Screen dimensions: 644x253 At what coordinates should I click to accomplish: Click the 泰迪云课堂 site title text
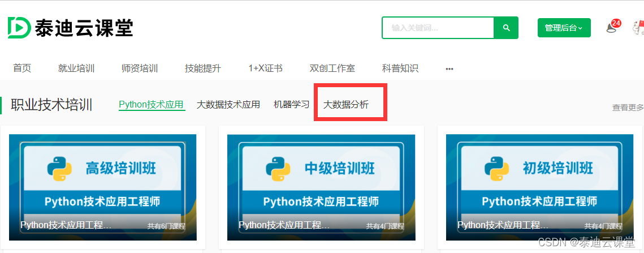84,28
